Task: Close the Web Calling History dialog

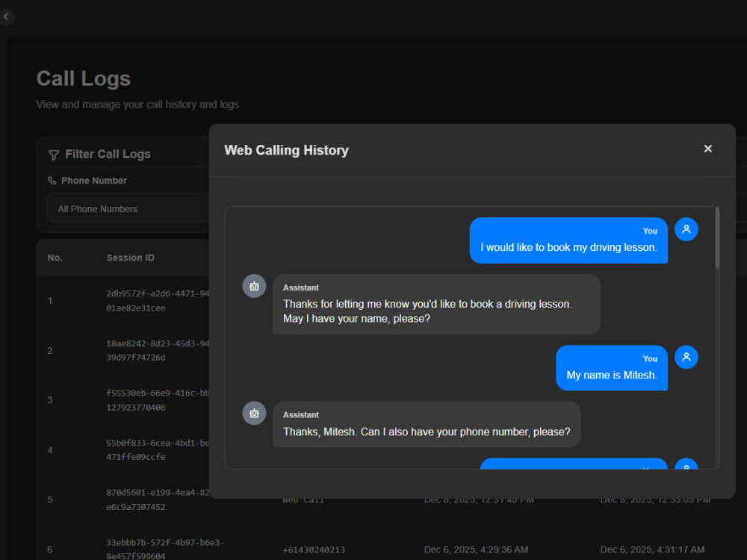Action: pyautogui.click(x=707, y=149)
